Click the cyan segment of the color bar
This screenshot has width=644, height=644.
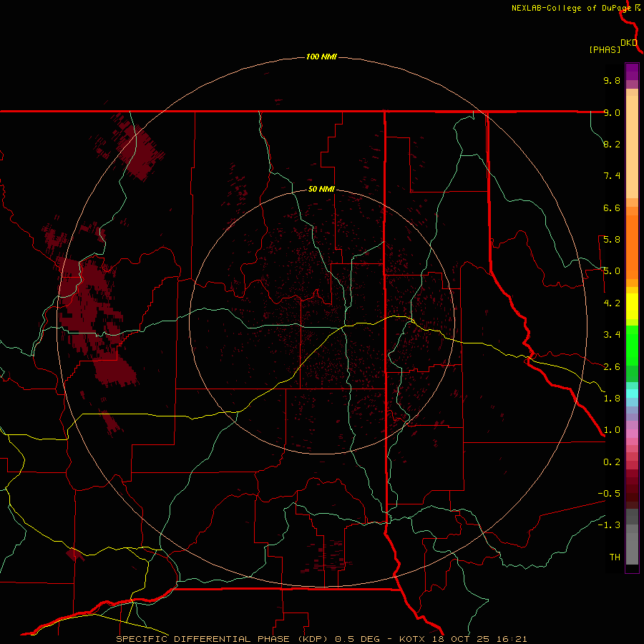(x=632, y=394)
